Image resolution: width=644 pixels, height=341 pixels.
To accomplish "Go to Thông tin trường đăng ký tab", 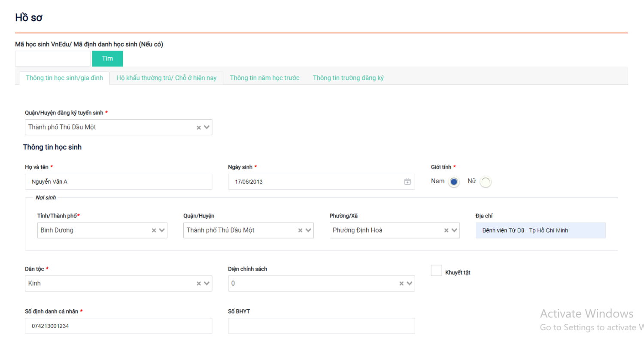I will (x=348, y=78).
